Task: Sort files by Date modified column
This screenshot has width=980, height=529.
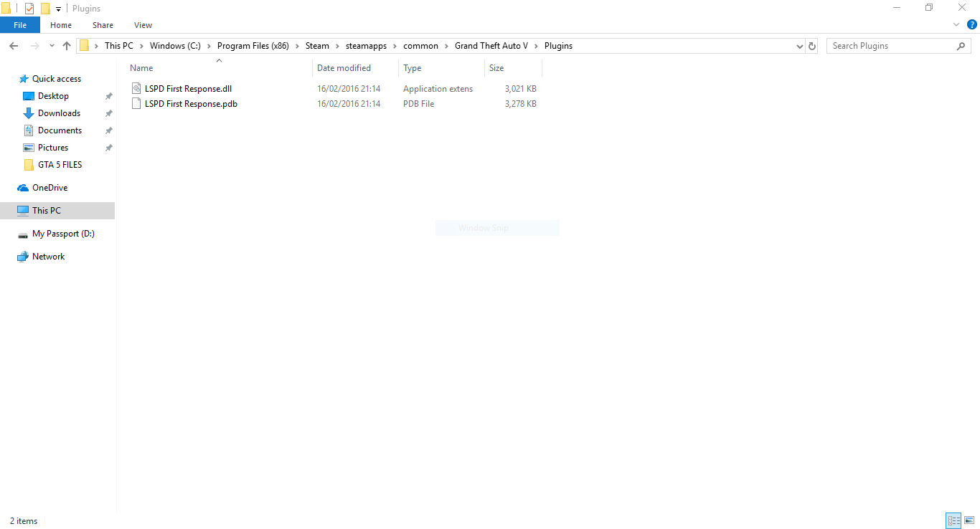Action: (x=344, y=68)
